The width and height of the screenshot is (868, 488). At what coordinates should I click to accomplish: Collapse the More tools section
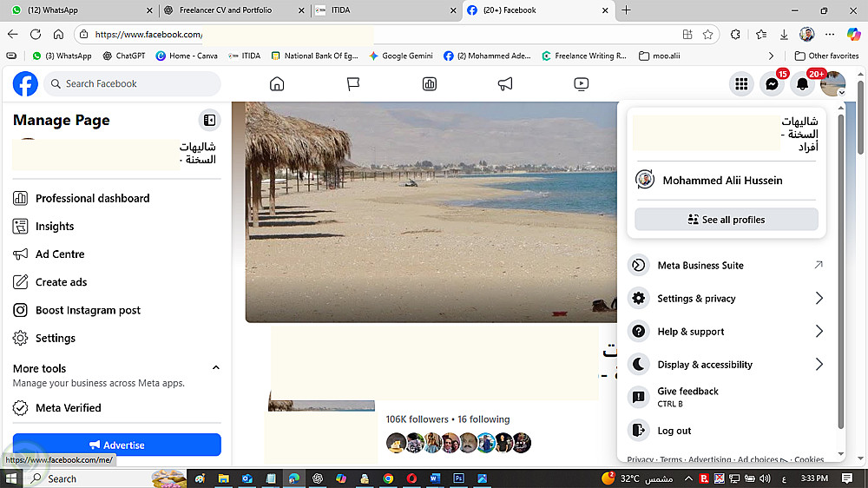pyautogui.click(x=216, y=368)
